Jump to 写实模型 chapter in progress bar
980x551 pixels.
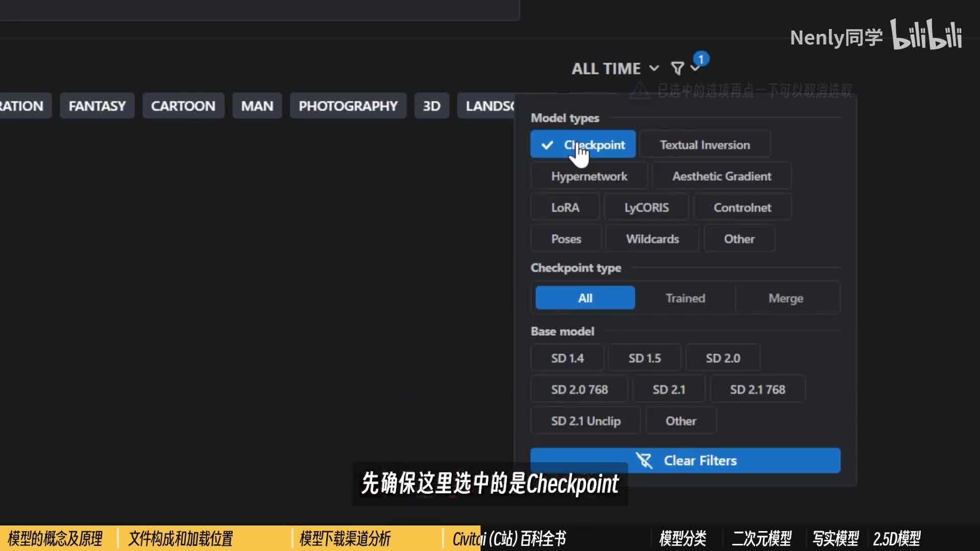[x=836, y=538]
